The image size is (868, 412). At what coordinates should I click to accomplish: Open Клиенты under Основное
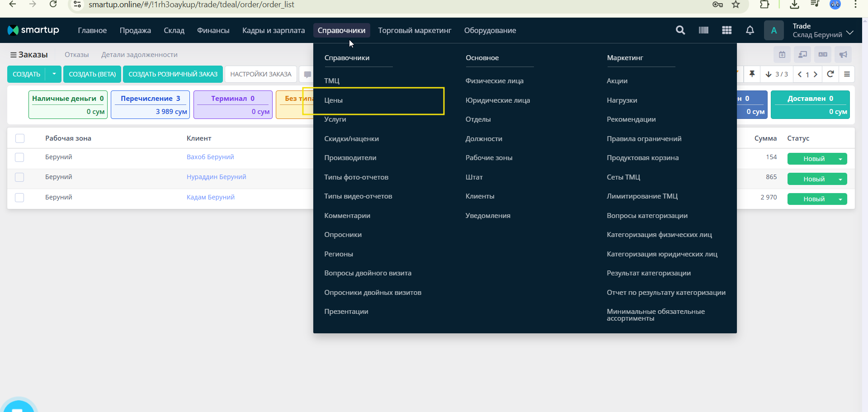pos(480,196)
